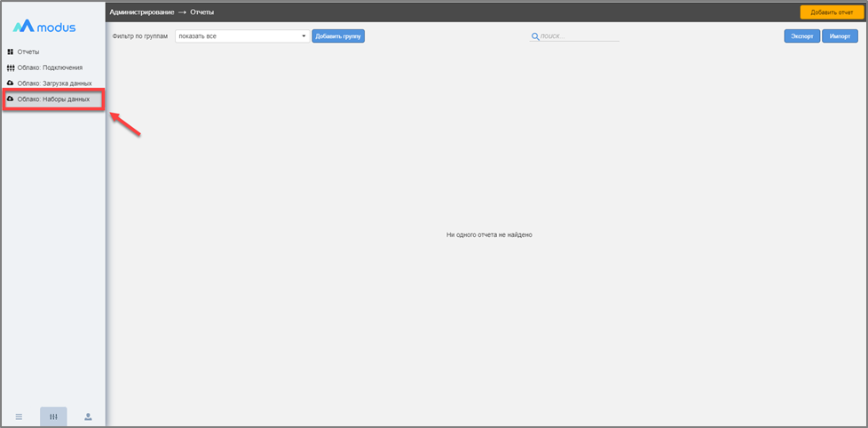Click the cloud icon beside Облако: Наборы данных

(x=11, y=99)
